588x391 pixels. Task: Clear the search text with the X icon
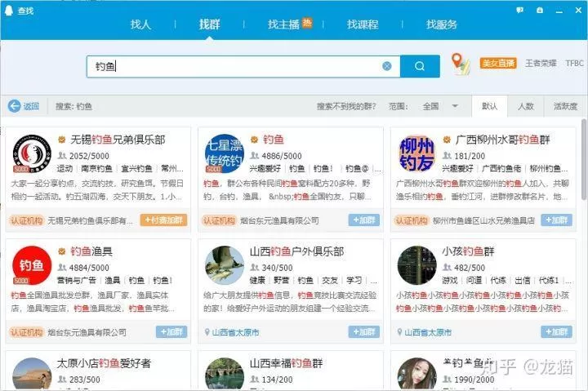pos(387,66)
